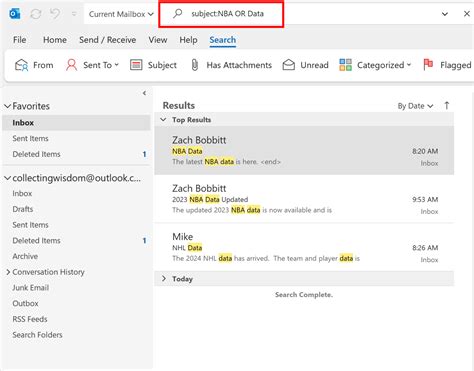Switch to the Send / Receive tab
474x371 pixels.
coord(107,40)
